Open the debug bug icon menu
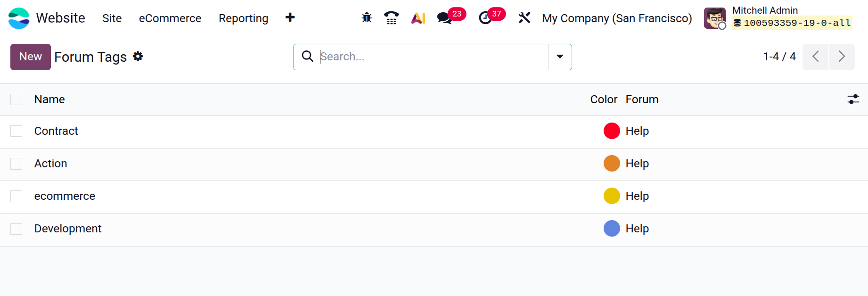 pyautogui.click(x=367, y=18)
